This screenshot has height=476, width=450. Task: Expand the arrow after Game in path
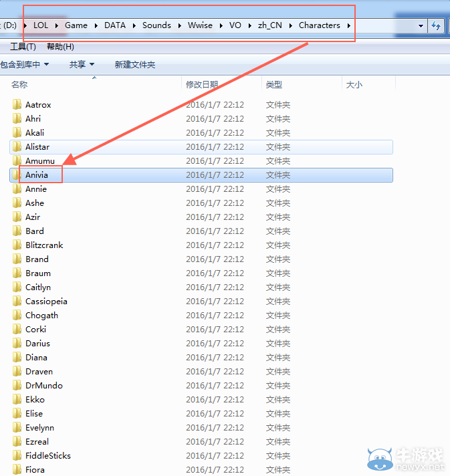click(96, 25)
